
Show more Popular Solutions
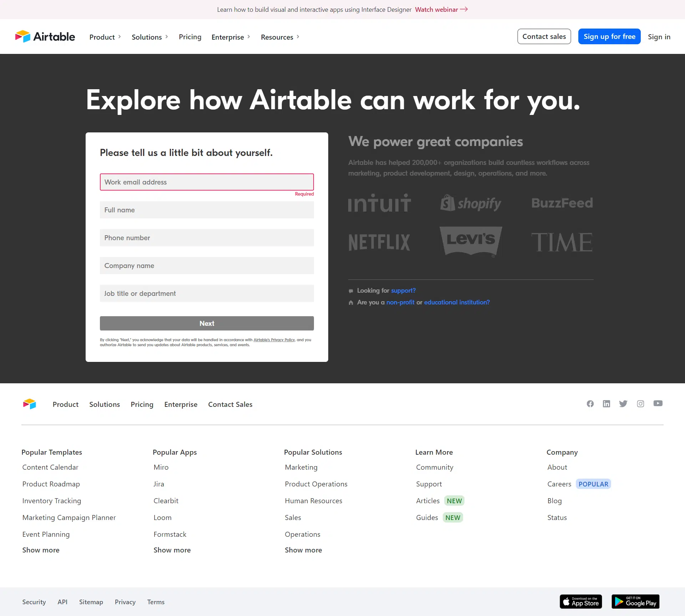304,550
